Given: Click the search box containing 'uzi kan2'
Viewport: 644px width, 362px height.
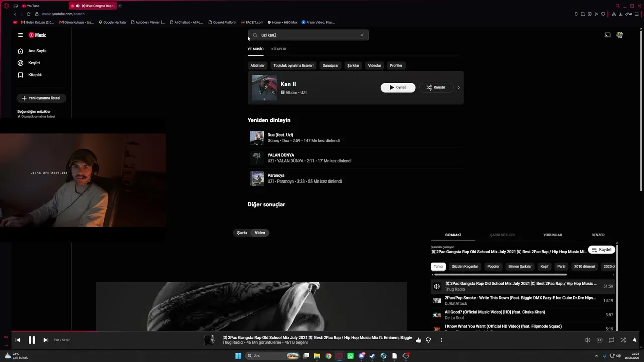Looking at the screenshot, I should (308, 35).
